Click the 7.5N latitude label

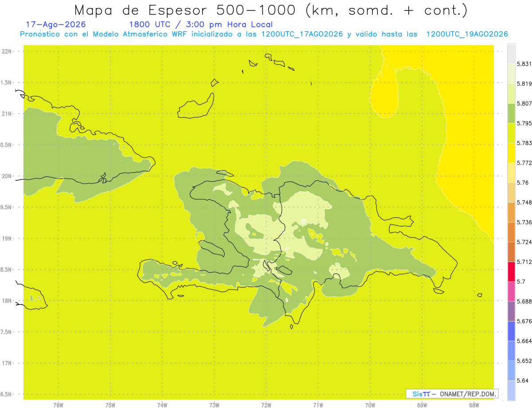(x=7, y=332)
